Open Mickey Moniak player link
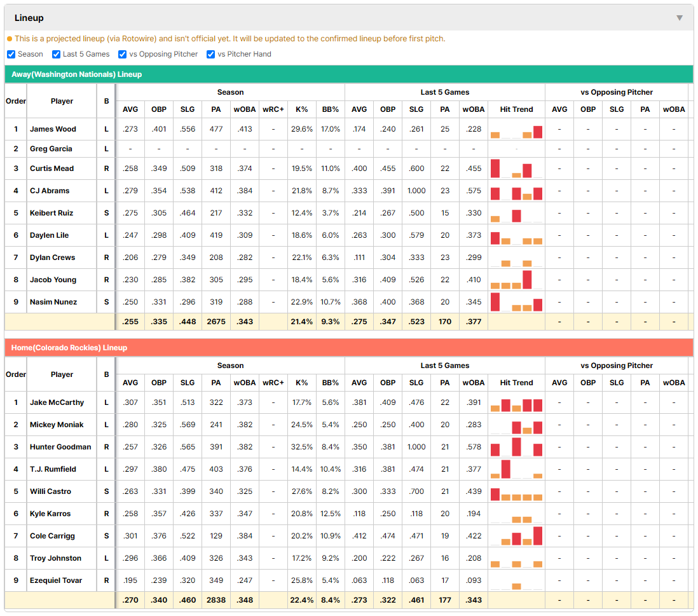698x616 pixels. tap(57, 425)
